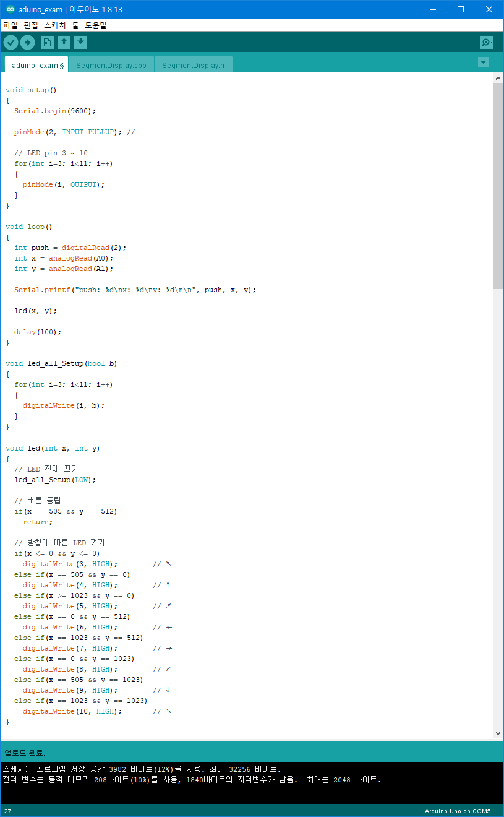This screenshot has width=504, height=817.
Task: Save the sketch with the down-arrow icon
Action: point(80,42)
